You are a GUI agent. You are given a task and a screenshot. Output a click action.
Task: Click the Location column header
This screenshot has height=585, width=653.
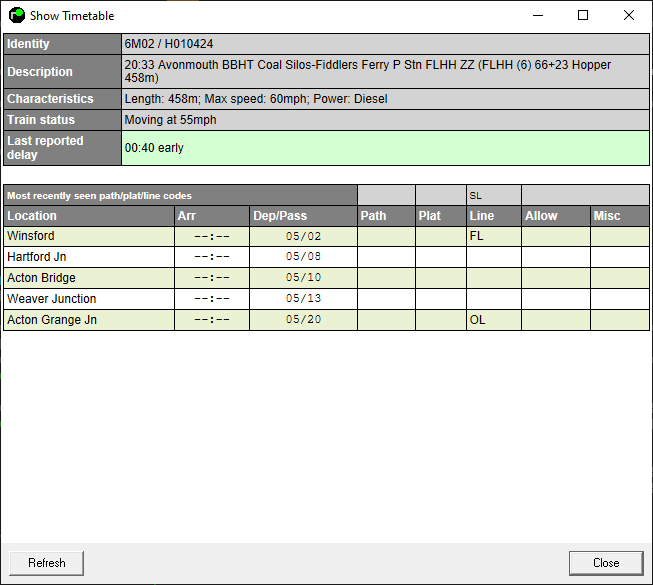tap(88, 216)
